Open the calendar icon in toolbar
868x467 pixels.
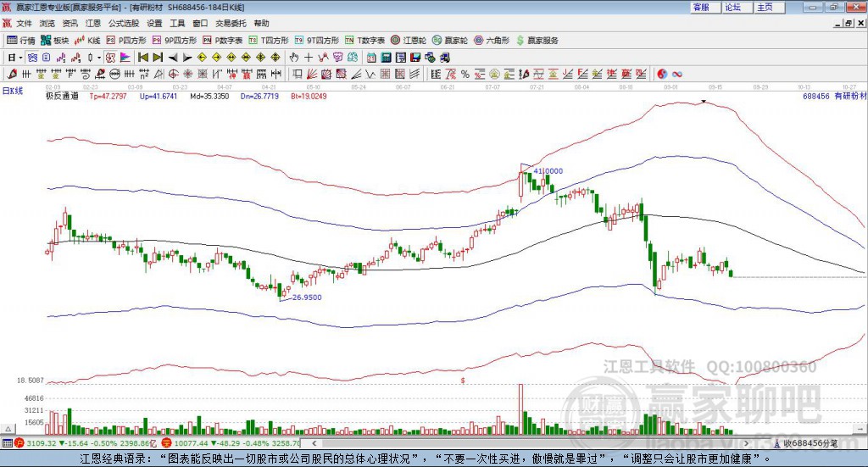(x=371, y=58)
